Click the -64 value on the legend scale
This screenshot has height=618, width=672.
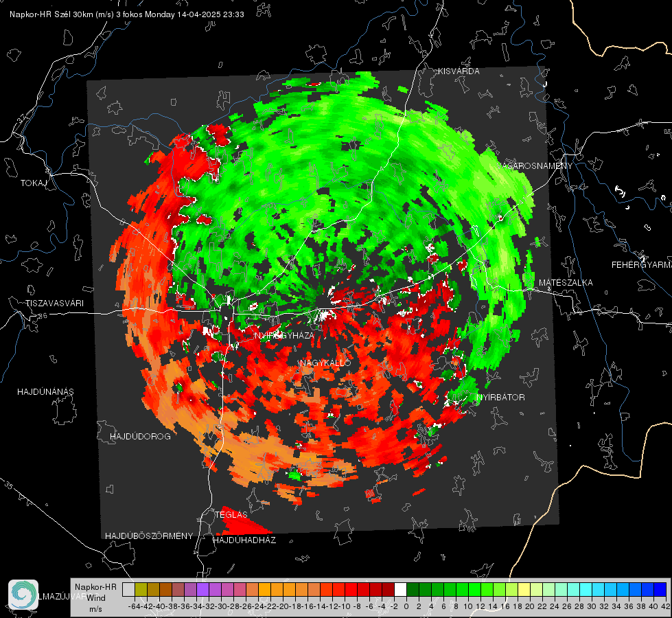click(134, 606)
